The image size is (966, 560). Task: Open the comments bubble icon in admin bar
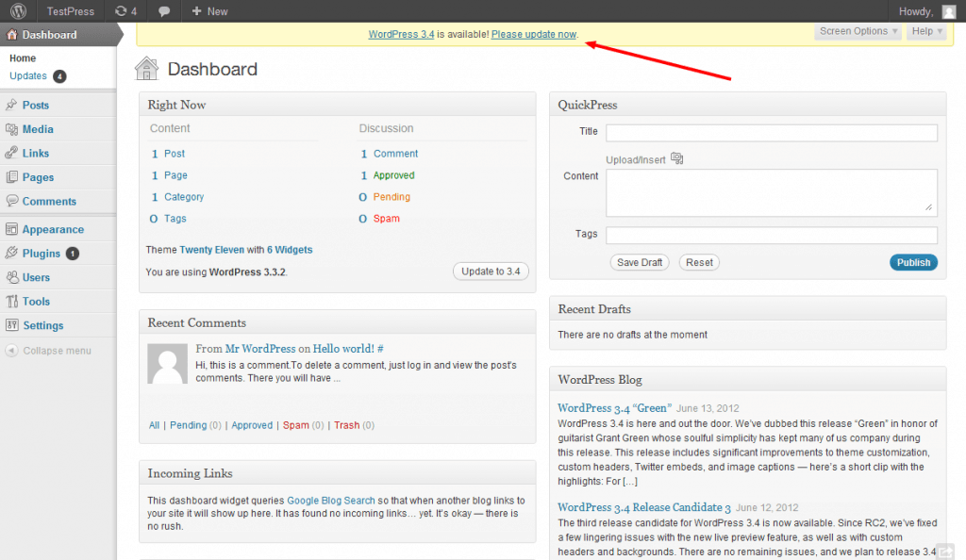(164, 11)
